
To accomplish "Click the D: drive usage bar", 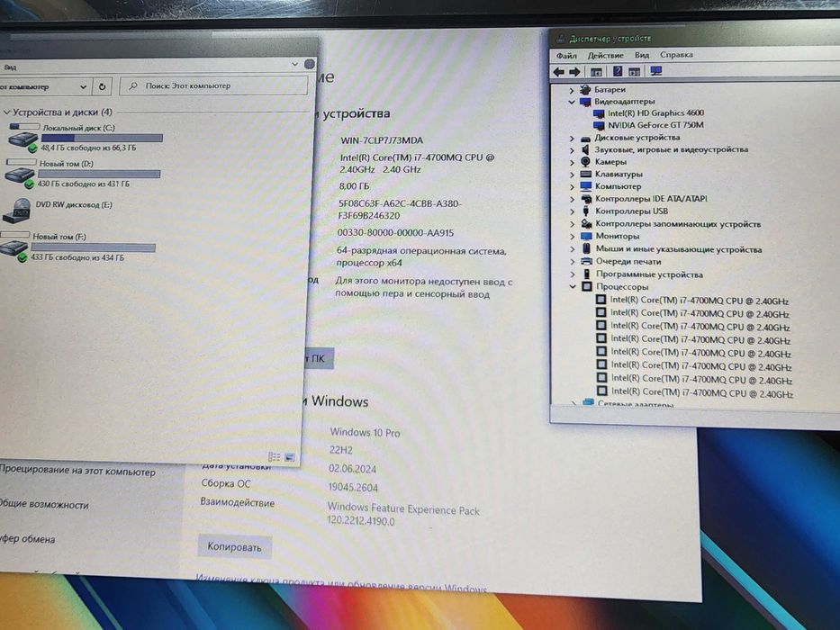I will click(99, 174).
